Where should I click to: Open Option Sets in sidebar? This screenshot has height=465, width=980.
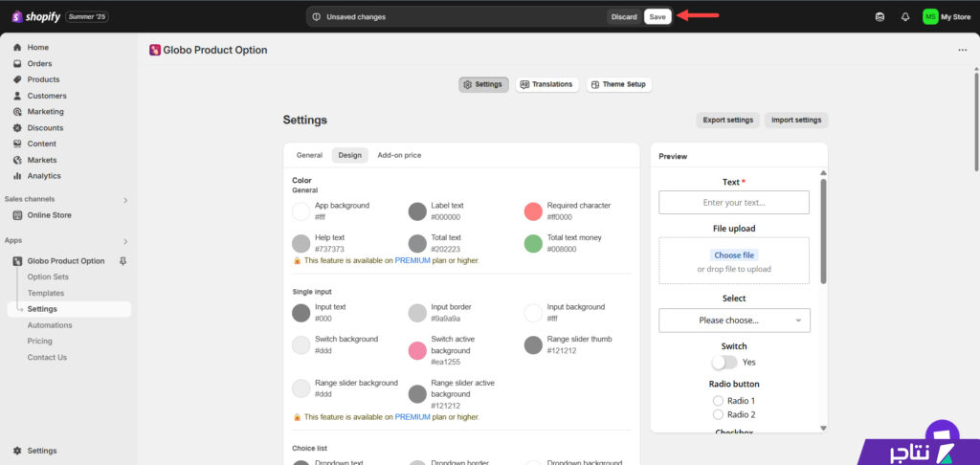click(48, 277)
